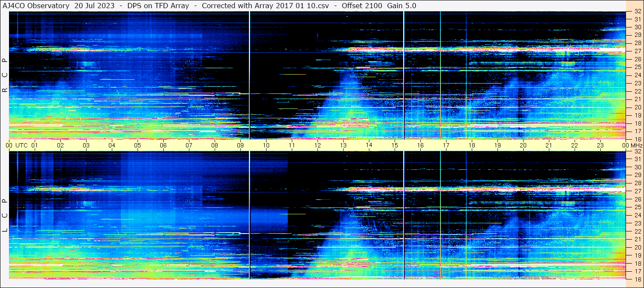The width and height of the screenshot is (644, 288).
Task: Click the 17 hour label on the time axis
Action: [446, 145]
